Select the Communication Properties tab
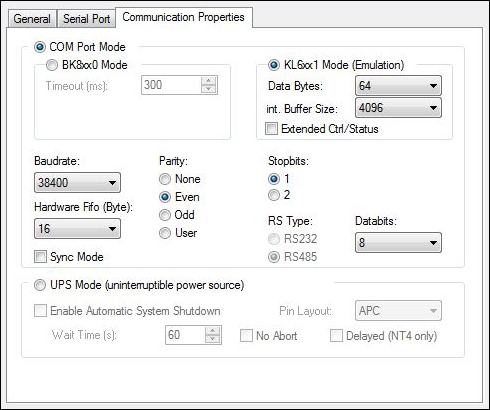This screenshot has height=410, width=490. point(183,17)
